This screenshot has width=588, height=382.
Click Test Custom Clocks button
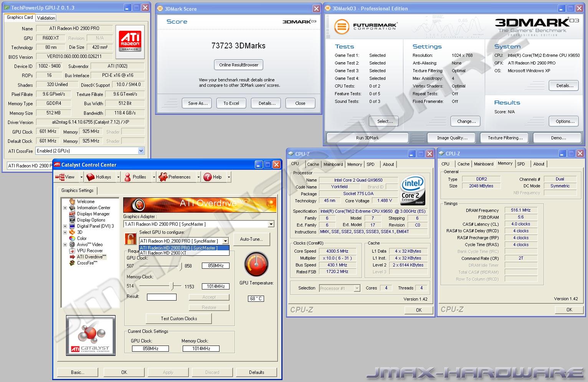tap(179, 319)
